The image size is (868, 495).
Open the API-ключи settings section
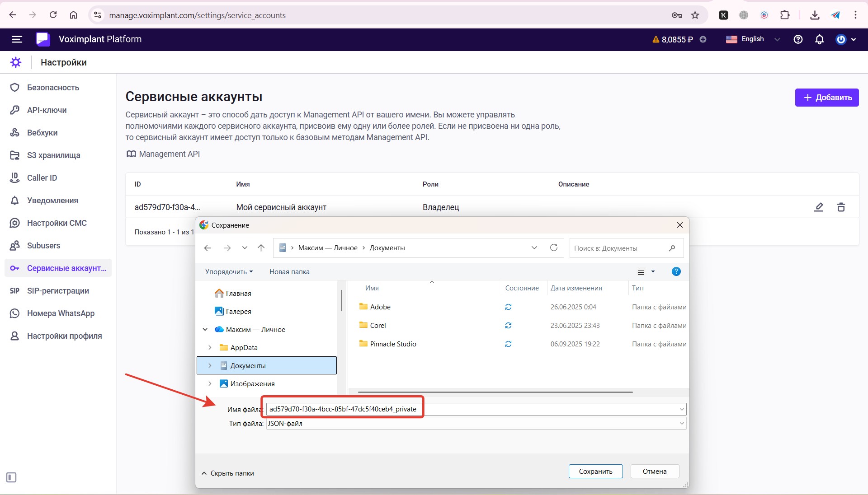point(47,110)
